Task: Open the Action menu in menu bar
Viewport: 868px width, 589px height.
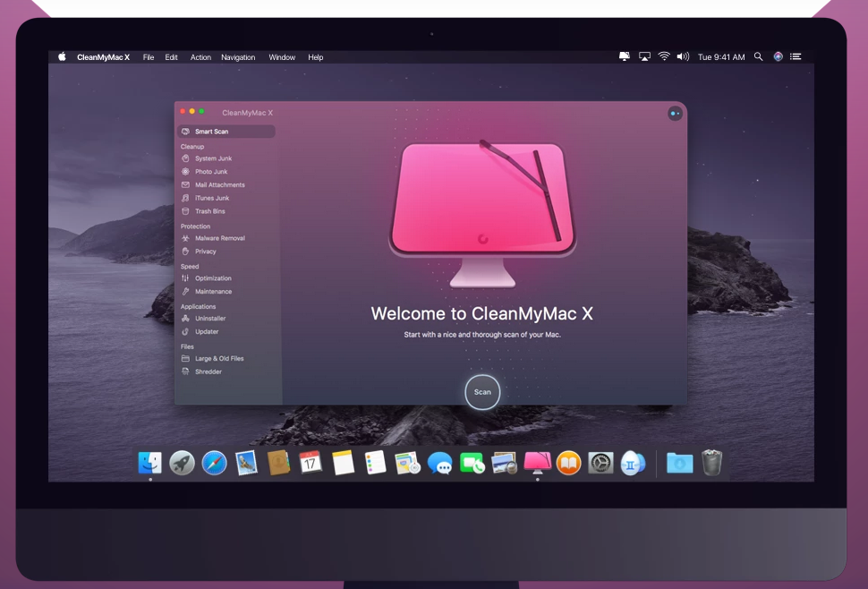Action: [200, 57]
